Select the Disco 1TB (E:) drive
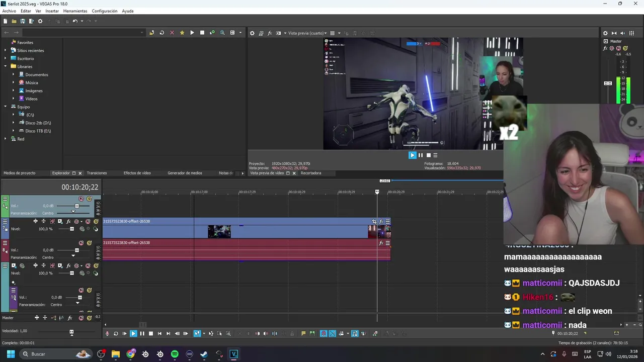 (38, 131)
